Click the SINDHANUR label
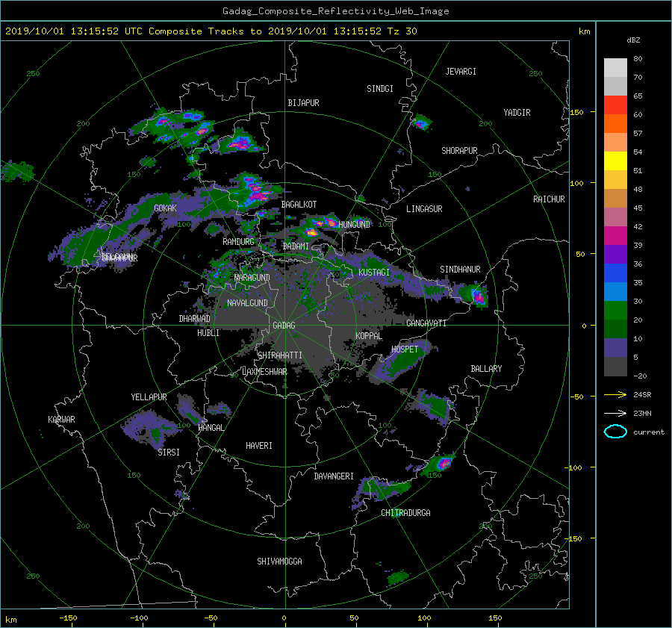672x628 pixels. (460, 270)
